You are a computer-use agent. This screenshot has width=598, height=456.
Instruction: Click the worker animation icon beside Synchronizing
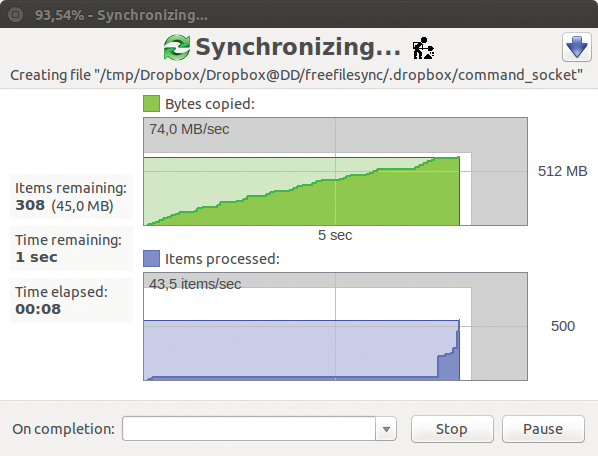[423, 48]
